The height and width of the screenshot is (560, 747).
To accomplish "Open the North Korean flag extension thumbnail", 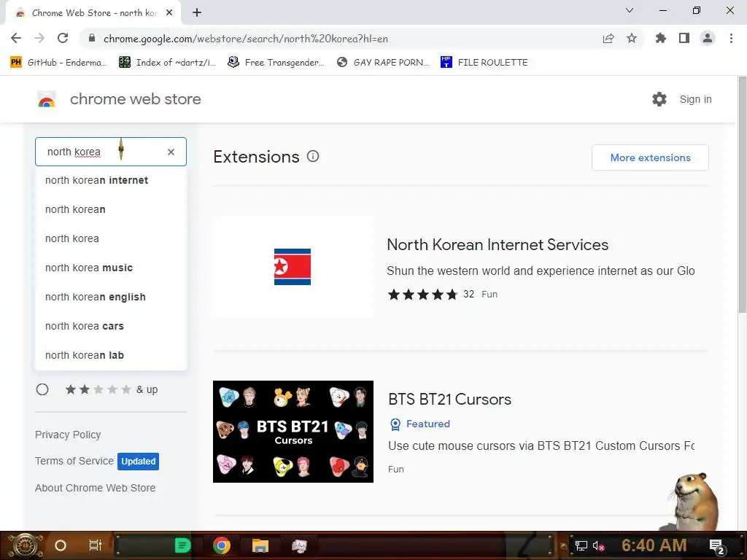I will [293, 267].
